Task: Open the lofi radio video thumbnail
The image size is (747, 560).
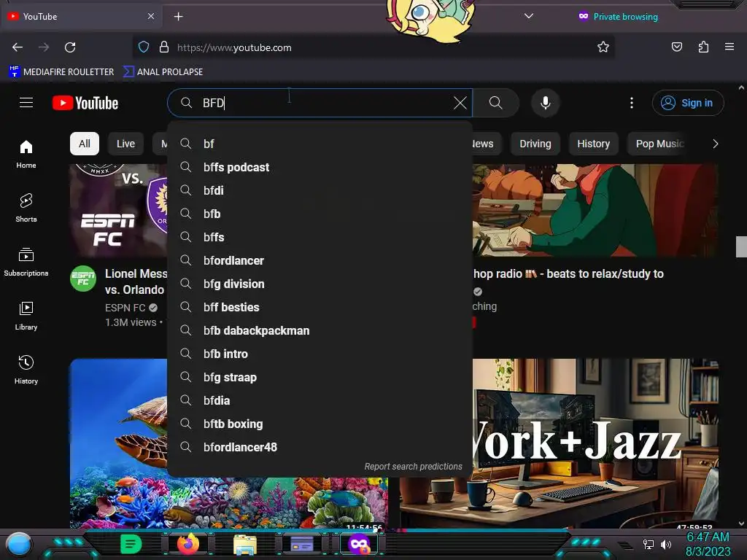Action: (x=595, y=210)
